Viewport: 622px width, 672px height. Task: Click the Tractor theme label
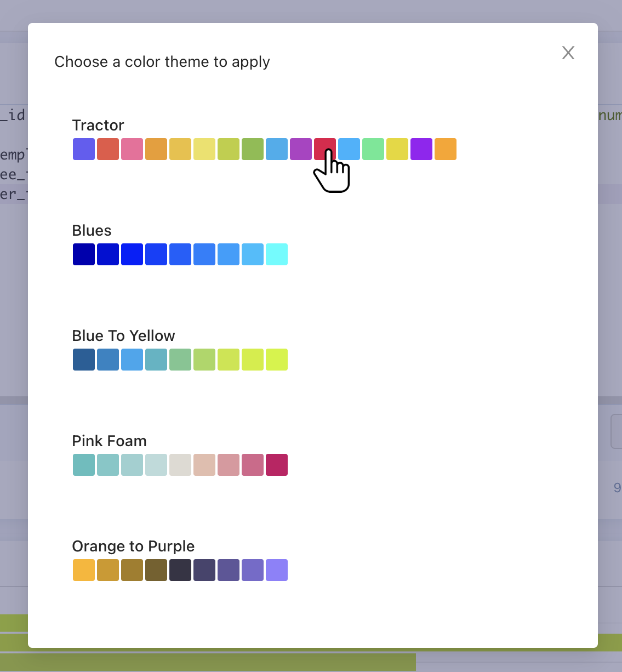(x=98, y=125)
